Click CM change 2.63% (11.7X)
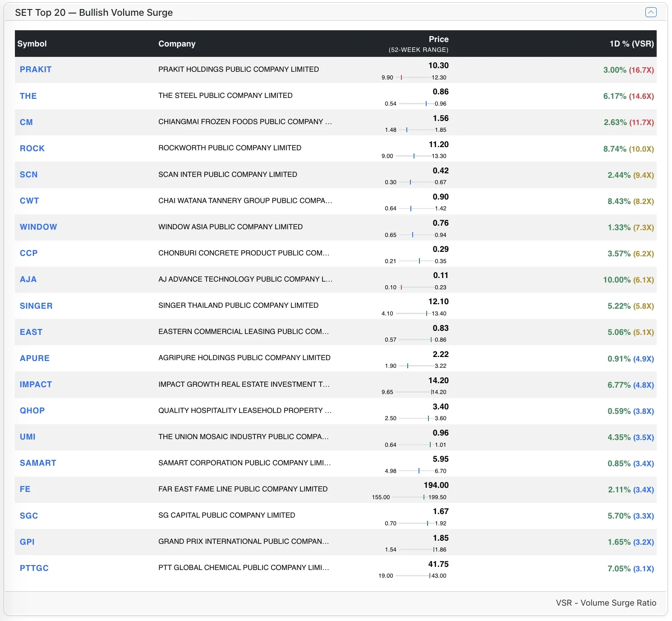This screenshot has height=621, width=672. coord(629,122)
